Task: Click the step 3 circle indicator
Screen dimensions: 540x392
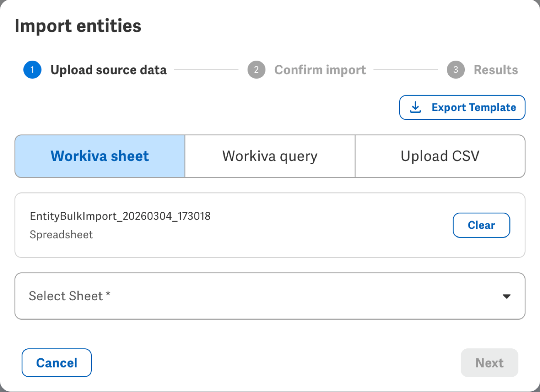Action: coord(456,70)
